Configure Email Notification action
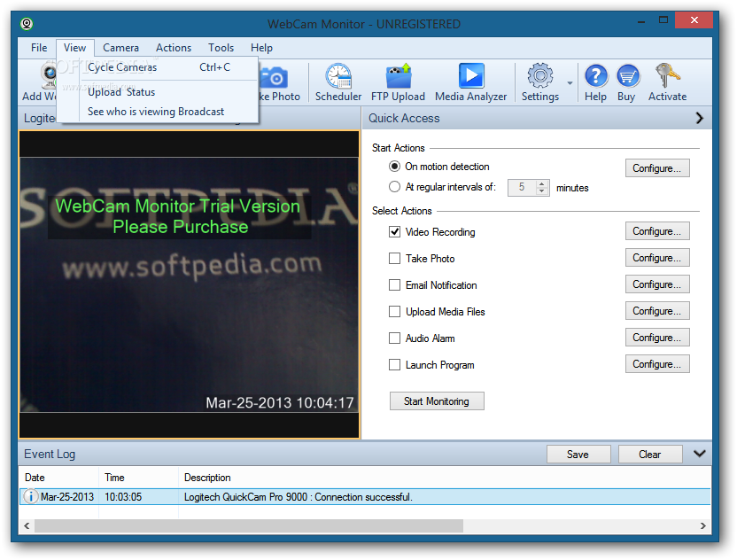The width and height of the screenshot is (737, 560). (657, 284)
